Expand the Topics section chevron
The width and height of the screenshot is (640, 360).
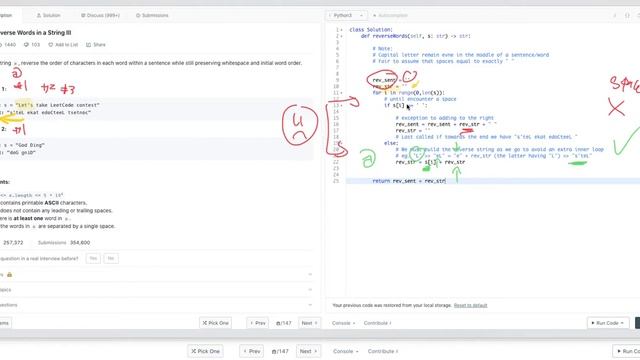tap(310, 290)
